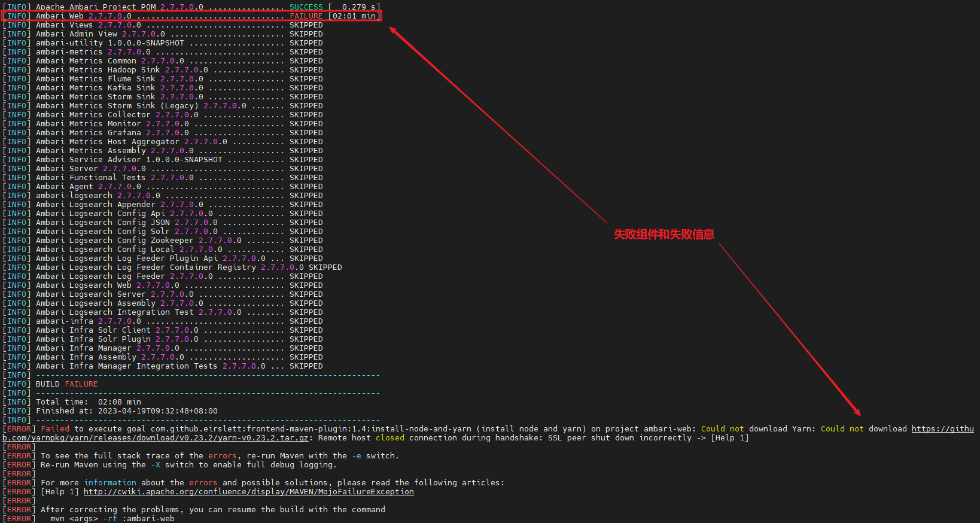Image resolution: width=980 pixels, height=523 pixels.
Task: Click the 'Finished at: 2023-04-19T09:32:48+08:00' line
Action: click(110, 411)
